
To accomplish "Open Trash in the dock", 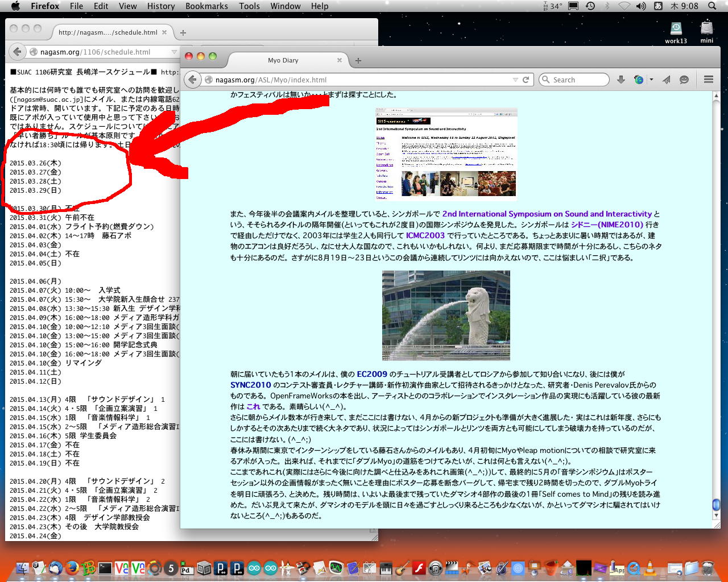I will point(708,568).
